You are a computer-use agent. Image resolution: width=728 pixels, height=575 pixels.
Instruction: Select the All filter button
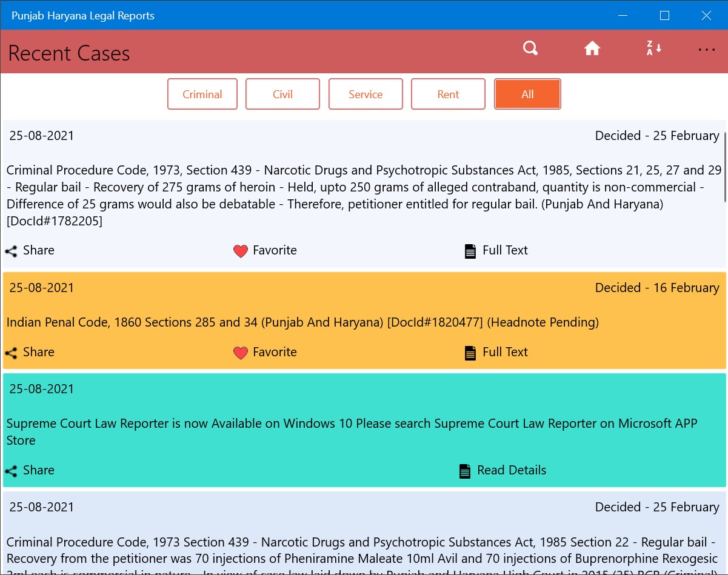(x=527, y=94)
